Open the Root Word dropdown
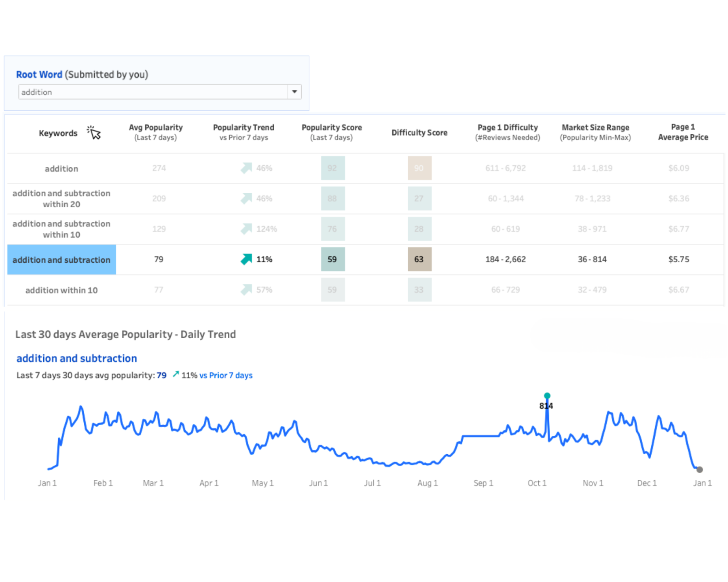The width and height of the screenshot is (728, 582). 294,92
